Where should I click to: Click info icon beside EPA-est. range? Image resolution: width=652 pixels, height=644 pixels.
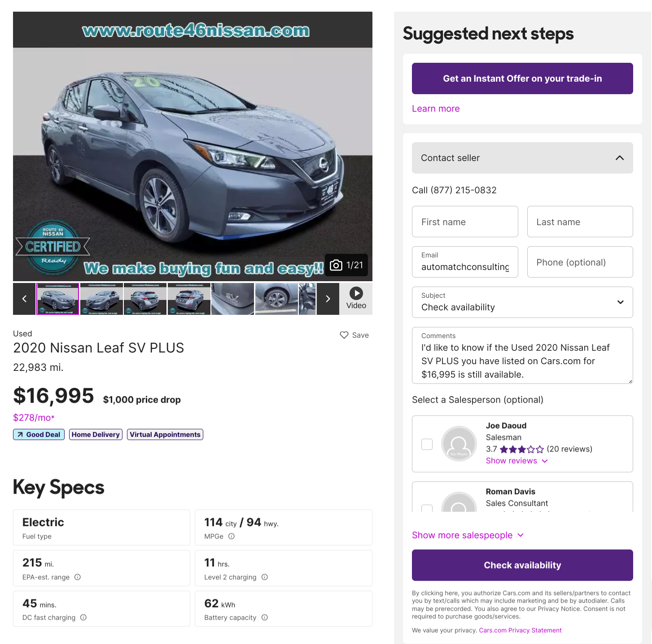78,577
